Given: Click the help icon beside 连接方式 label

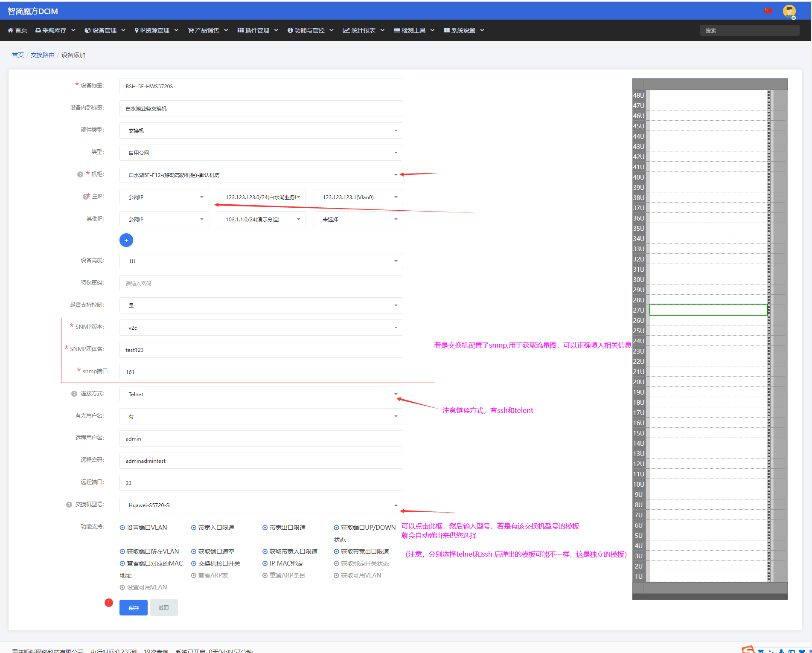Looking at the screenshot, I should 74,394.
